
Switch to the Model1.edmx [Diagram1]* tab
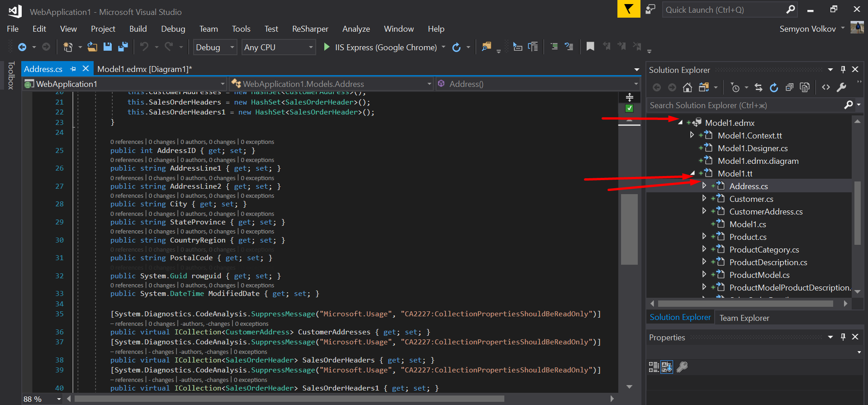pyautogui.click(x=145, y=69)
